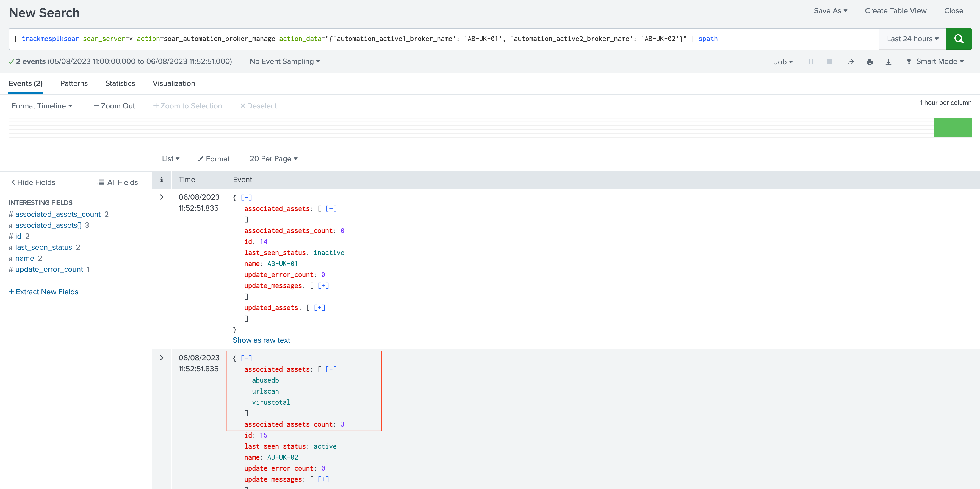
Task: Collapse associated_assets array in second event
Action: [x=331, y=369]
